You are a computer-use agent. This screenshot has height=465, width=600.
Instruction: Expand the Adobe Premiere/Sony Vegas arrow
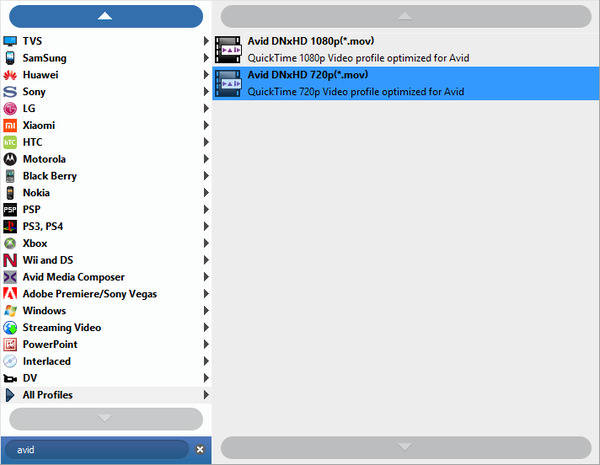pyautogui.click(x=206, y=294)
